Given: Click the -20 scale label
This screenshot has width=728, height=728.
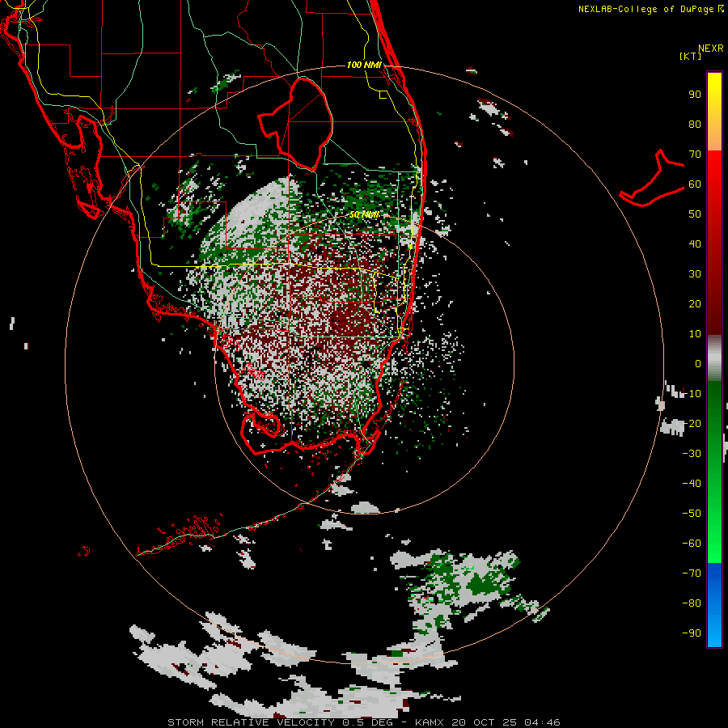Looking at the screenshot, I should [692, 423].
